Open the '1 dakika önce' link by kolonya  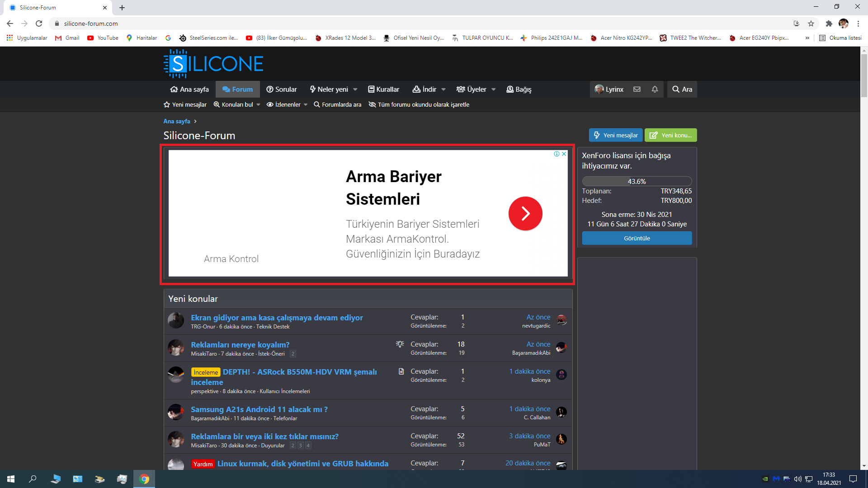click(x=530, y=371)
